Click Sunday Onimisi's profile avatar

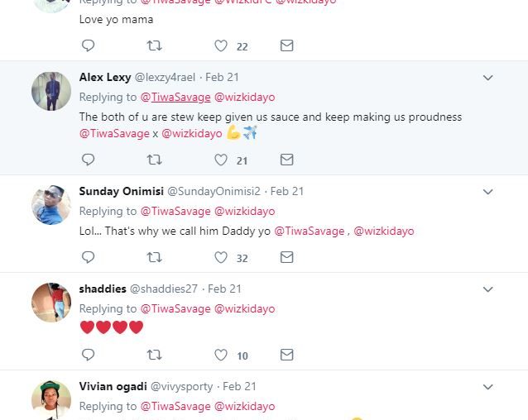point(51,205)
